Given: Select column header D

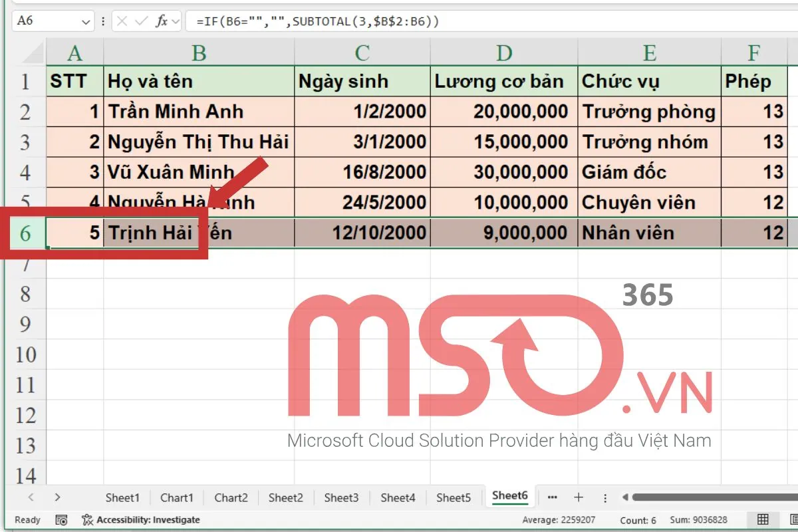Looking at the screenshot, I should click(x=503, y=51).
